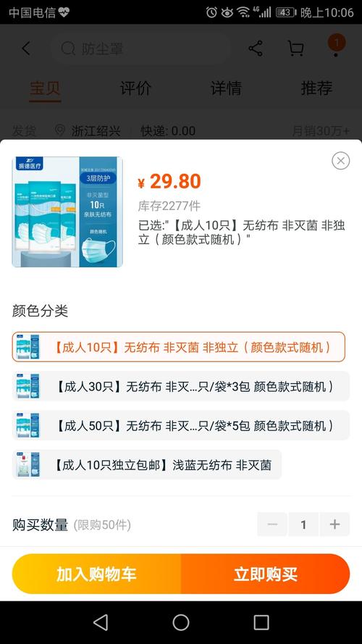This screenshot has width=362, height=644.
Task: Tap the Android recent apps button
Action: click(261, 622)
